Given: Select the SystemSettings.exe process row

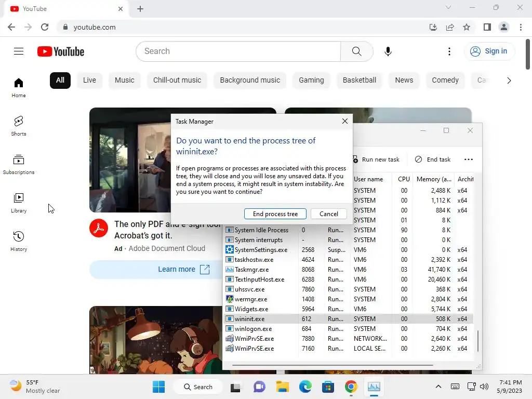Looking at the screenshot, I should 348,250.
